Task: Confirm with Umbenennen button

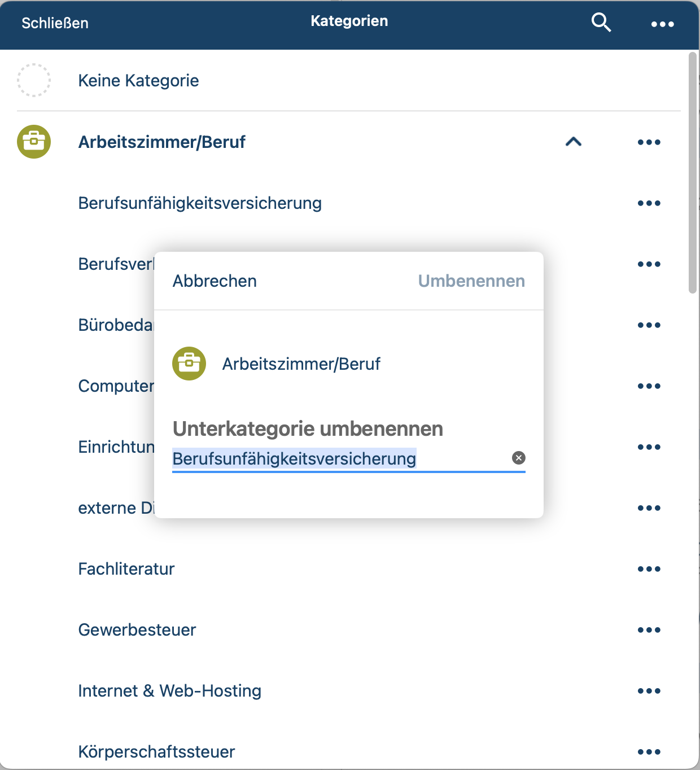Action: pos(471,281)
